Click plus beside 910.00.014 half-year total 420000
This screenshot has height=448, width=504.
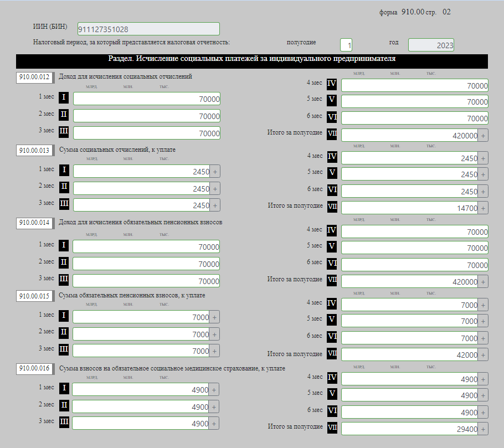point(483,282)
